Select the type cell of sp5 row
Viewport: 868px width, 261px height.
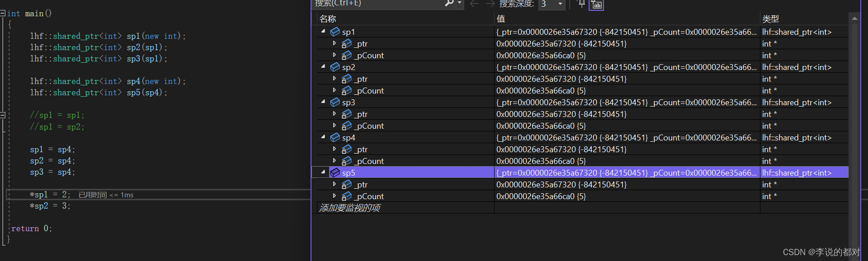(x=804, y=172)
